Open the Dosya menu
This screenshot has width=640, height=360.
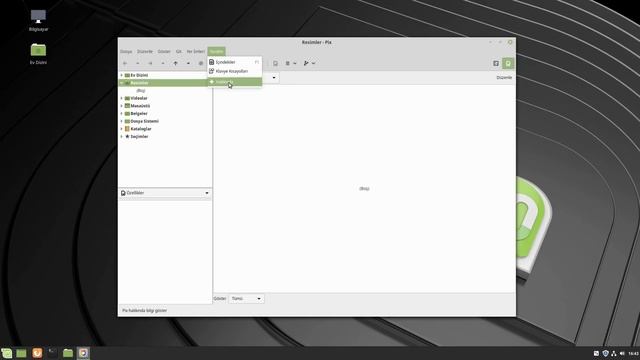[126, 51]
